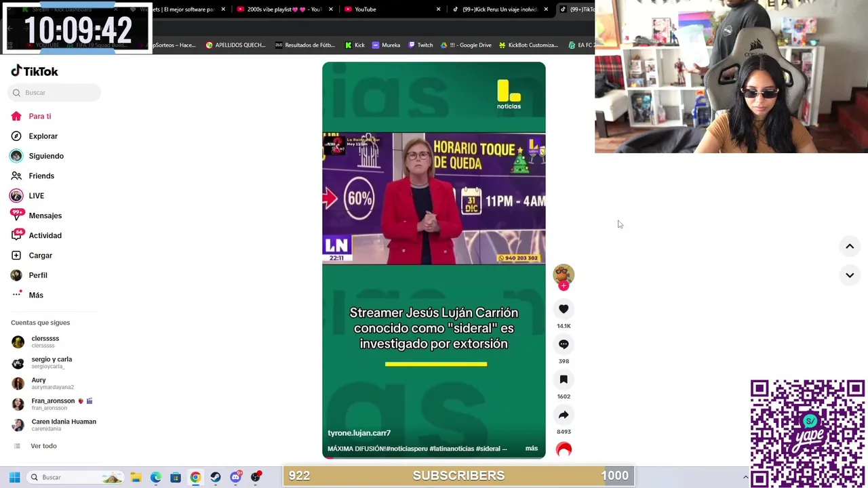868x488 pixels.
Task: Switch to 2000s vibe playlist tab
Action: (284, 9)
